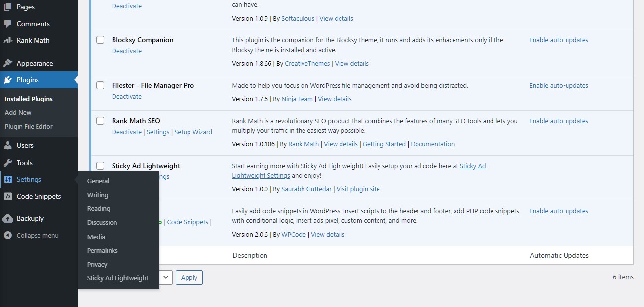Open CreativeThemes author link
644x307 pixels.
tap(308, 63)
